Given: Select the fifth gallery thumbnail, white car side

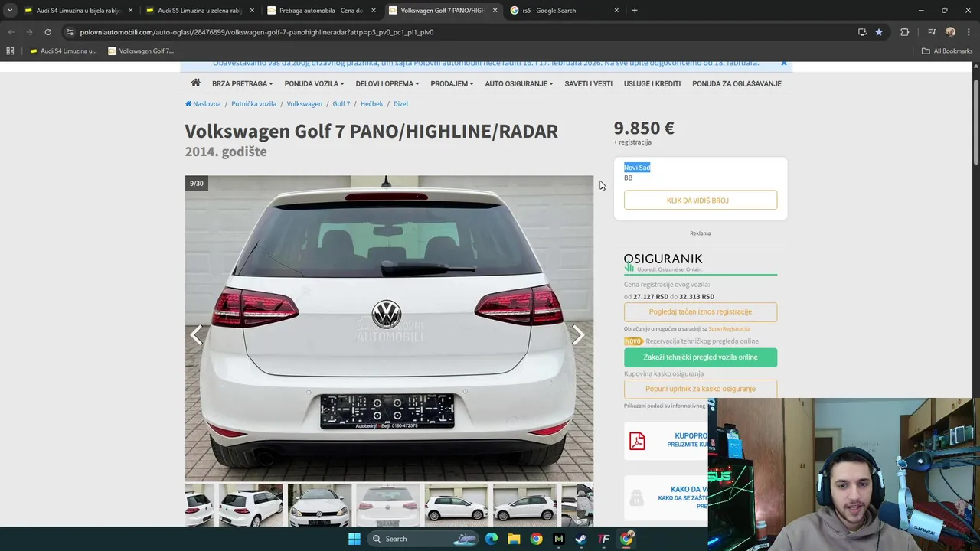Looking at the screenshot, I should (x=456, y=505).
